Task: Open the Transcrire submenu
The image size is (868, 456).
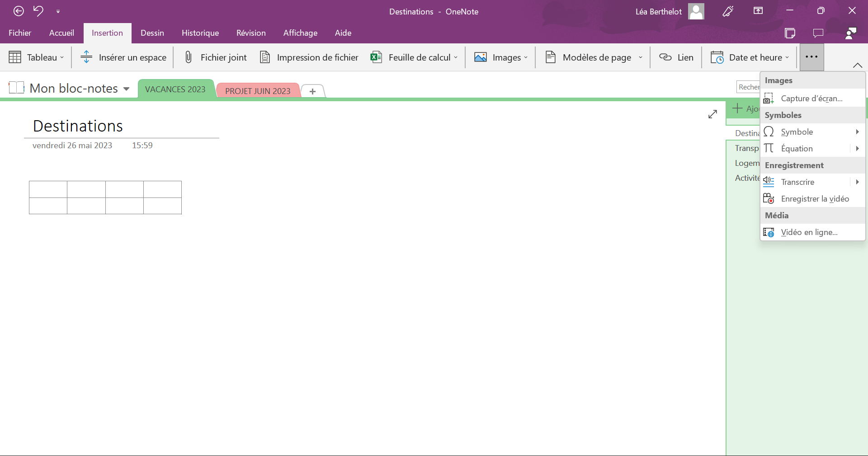Action: pyautogui.click(x=812, y=182)
